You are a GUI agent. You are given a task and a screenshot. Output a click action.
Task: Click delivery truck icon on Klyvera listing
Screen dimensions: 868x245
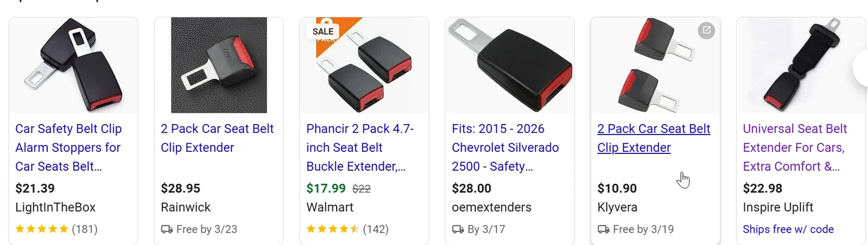point(603,229)
